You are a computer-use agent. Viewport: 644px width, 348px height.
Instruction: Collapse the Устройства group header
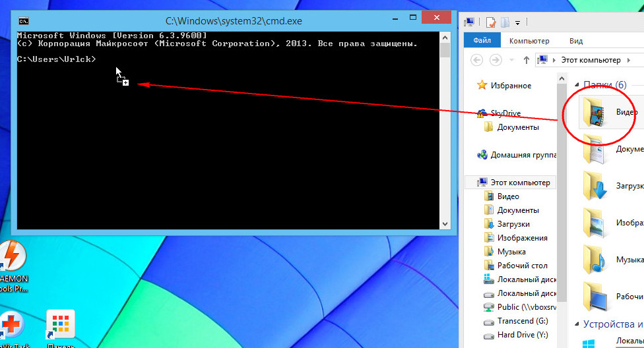coord(576,324)
